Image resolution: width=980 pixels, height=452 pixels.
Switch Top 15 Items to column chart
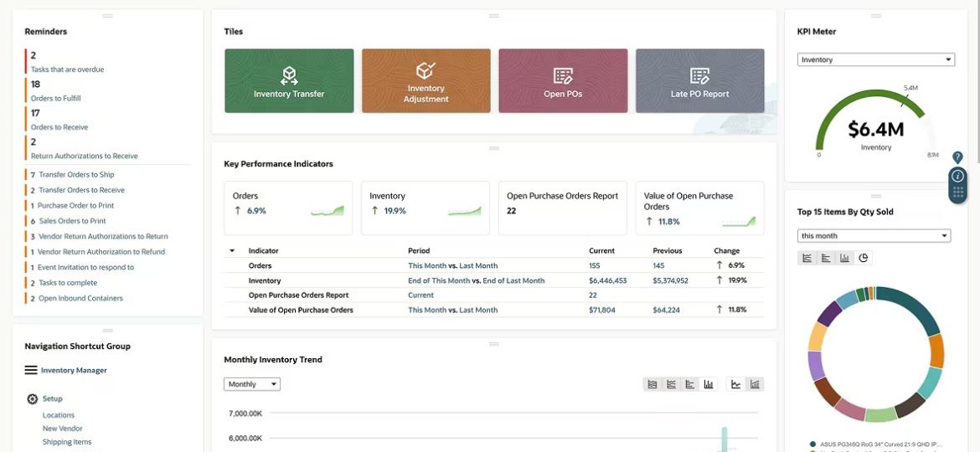pyautogui.click(x=844, y=258)
